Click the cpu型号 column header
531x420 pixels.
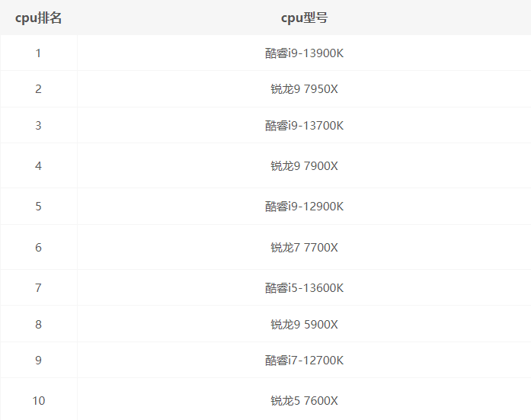pyautogui.click(x=304, y=18)
